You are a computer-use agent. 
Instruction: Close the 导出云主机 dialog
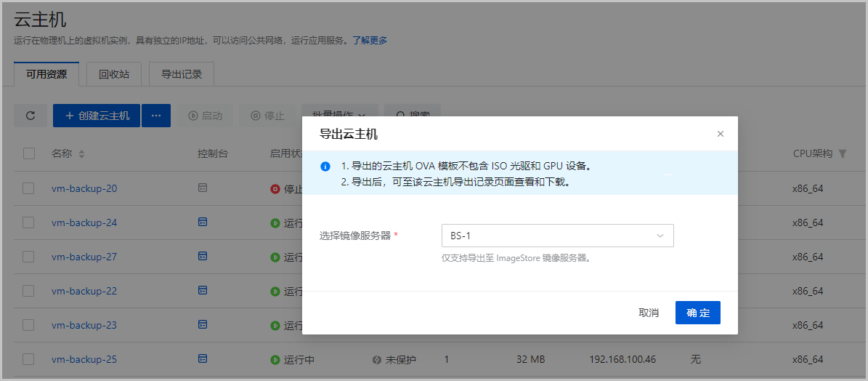(x=721, y=134)
